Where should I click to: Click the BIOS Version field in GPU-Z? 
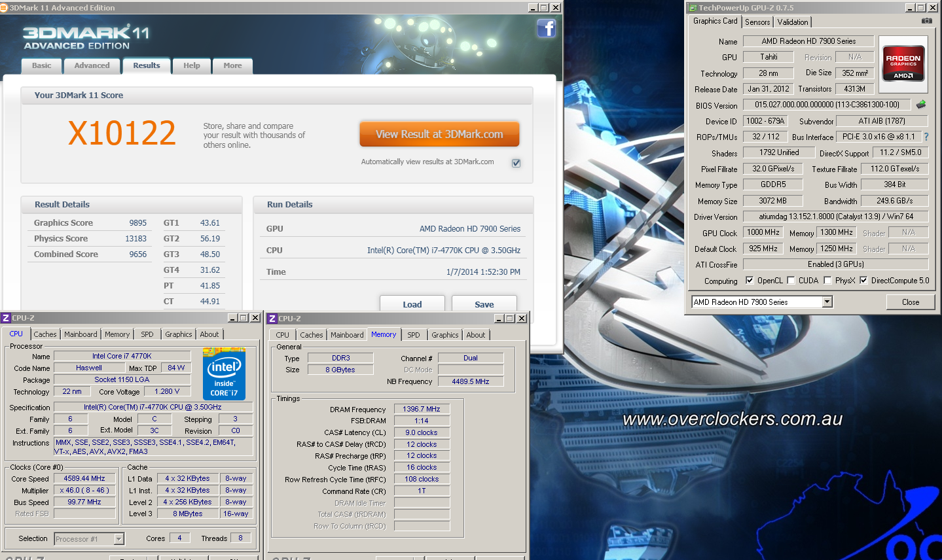827,105
